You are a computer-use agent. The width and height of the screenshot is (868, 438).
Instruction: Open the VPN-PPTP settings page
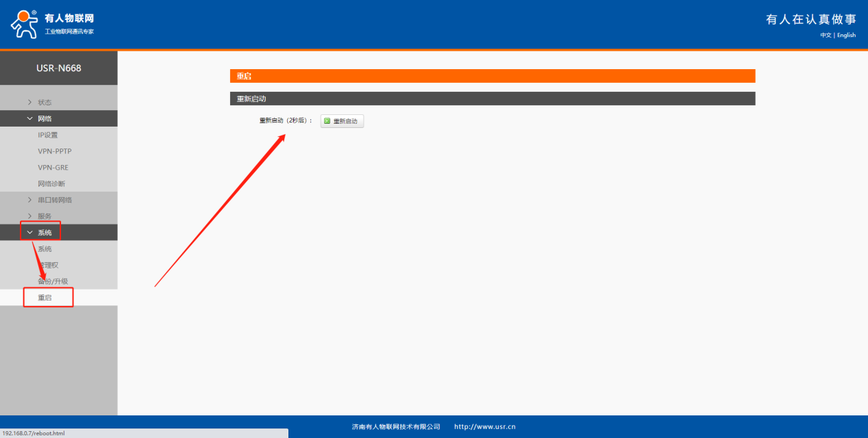tap(55, 151)
